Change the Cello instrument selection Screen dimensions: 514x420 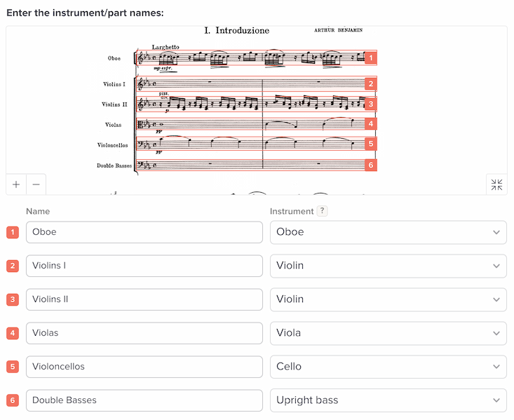(x=388, y=367)
